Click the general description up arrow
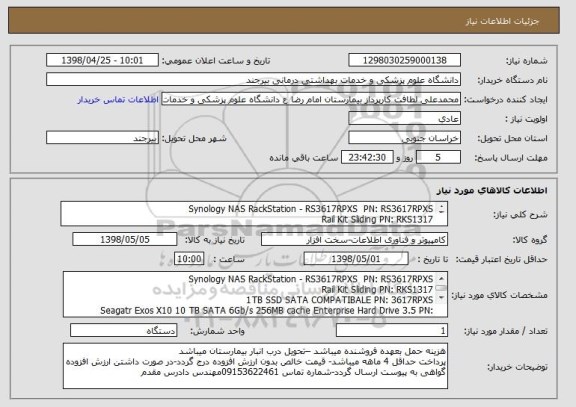This screenshot has width=576, height=407. [x=441, y=206]
